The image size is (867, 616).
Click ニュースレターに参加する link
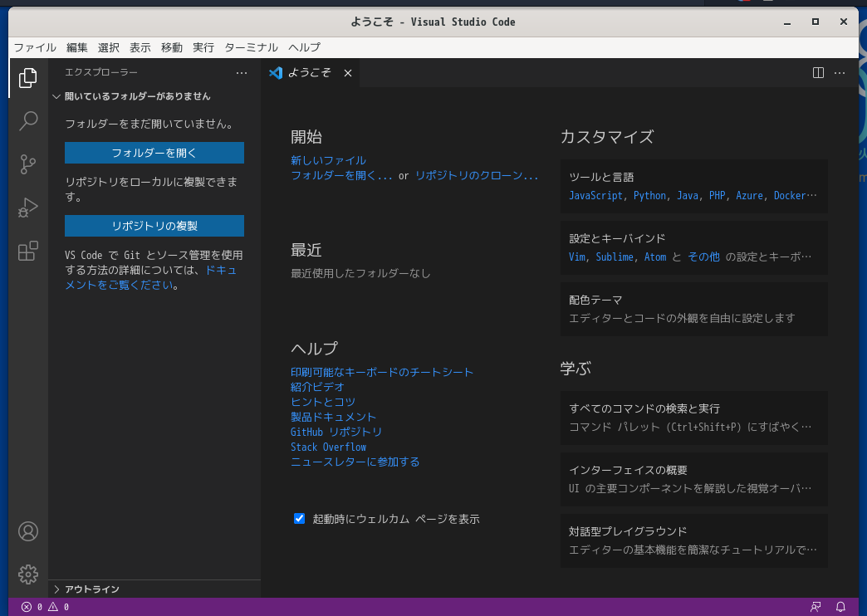(355, 462)
